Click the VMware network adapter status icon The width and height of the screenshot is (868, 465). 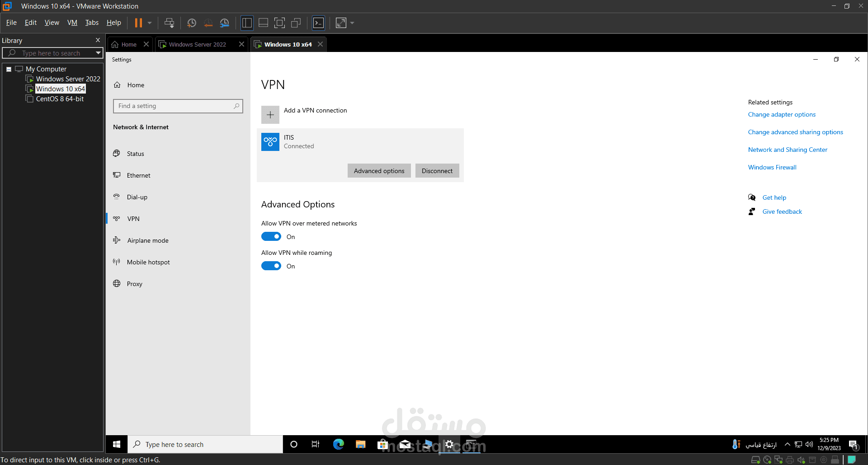click(x=778, y=460)
